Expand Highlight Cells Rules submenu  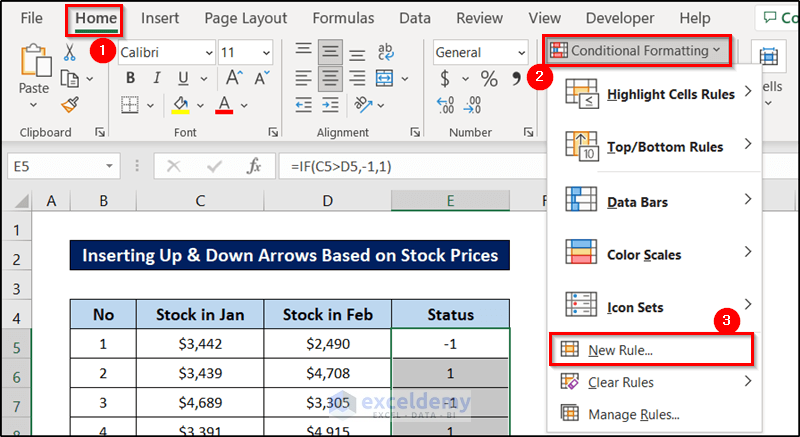(655, 94)
